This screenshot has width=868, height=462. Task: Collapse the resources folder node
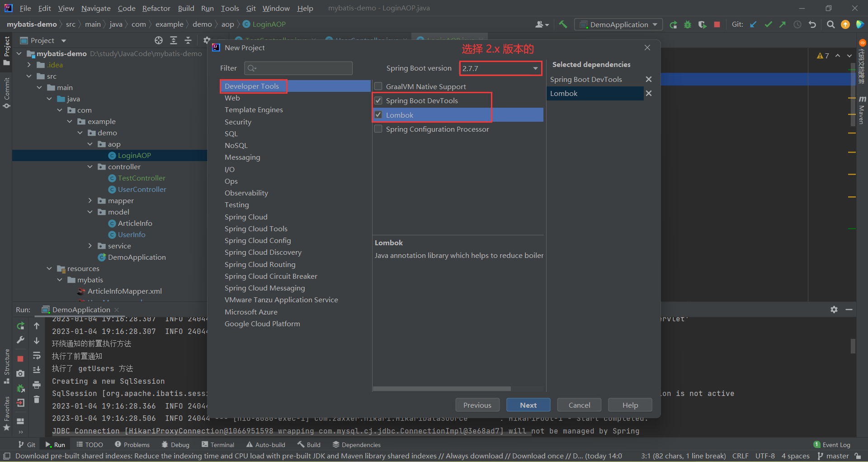pyautogui.click(x=49, y=268)
